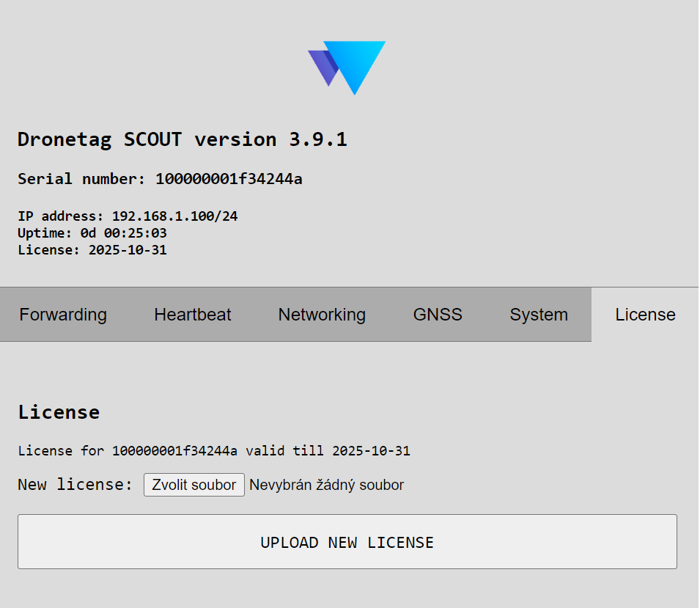The height and width of the screenshot is (608, 700).
Task: Click the UPLOAD NEW LICENSE button
Action: 347,541
